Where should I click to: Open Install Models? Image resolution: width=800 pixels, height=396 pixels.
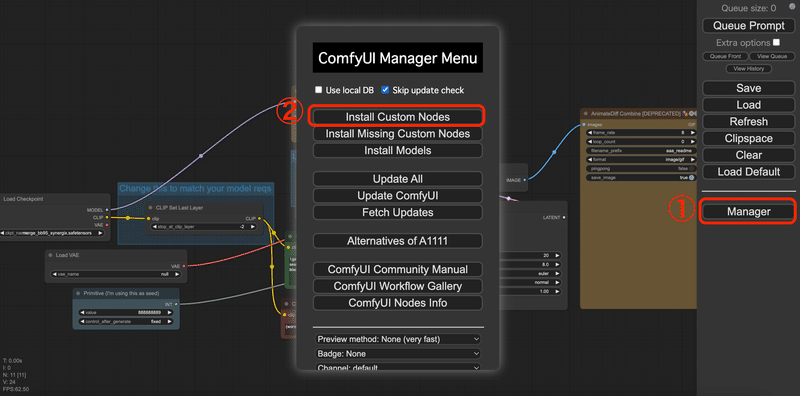point(397,151)
